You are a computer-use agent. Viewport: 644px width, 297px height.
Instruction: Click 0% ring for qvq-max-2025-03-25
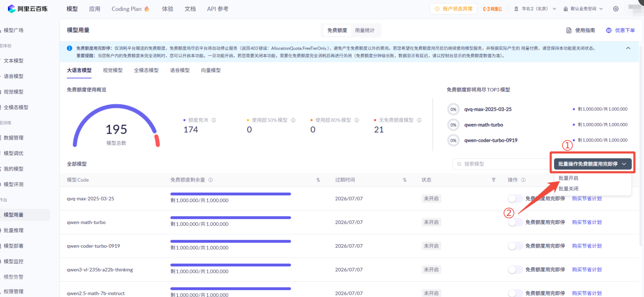[x=453, y=109]
